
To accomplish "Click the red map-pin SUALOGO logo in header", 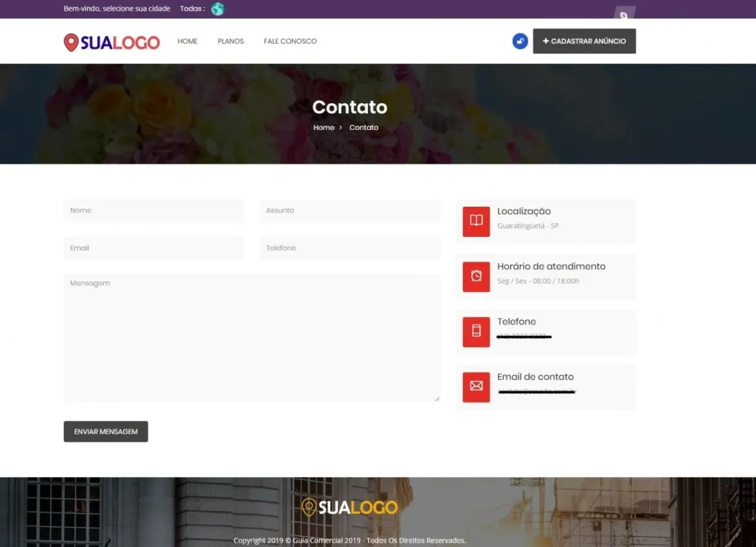I will tap(112, 42).
